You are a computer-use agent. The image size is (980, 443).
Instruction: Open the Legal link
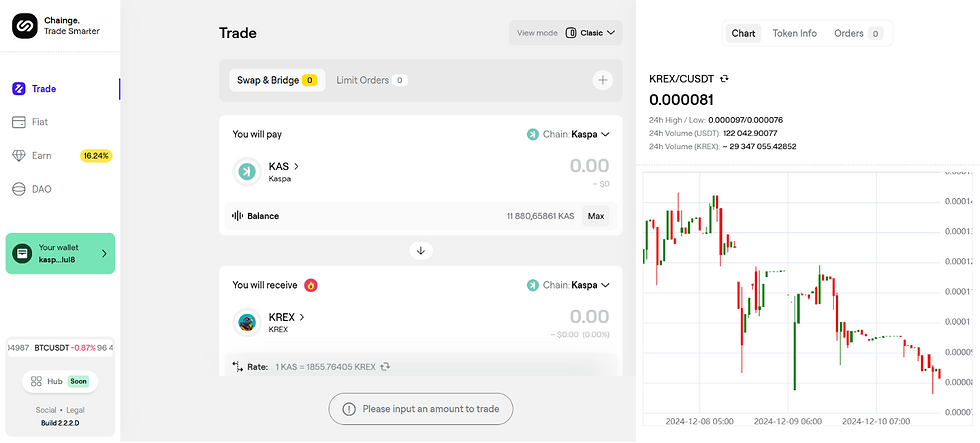coord(75,410)
